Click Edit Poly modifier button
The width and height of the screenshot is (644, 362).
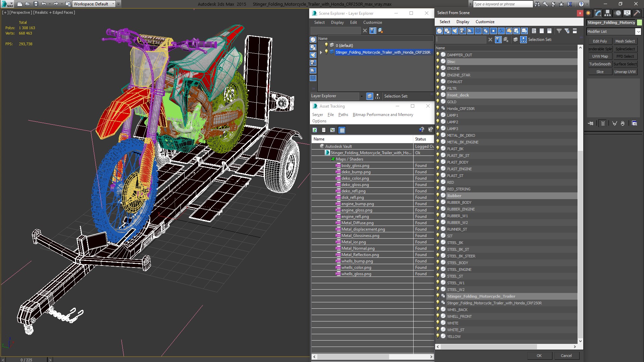(x=600, y=41)
